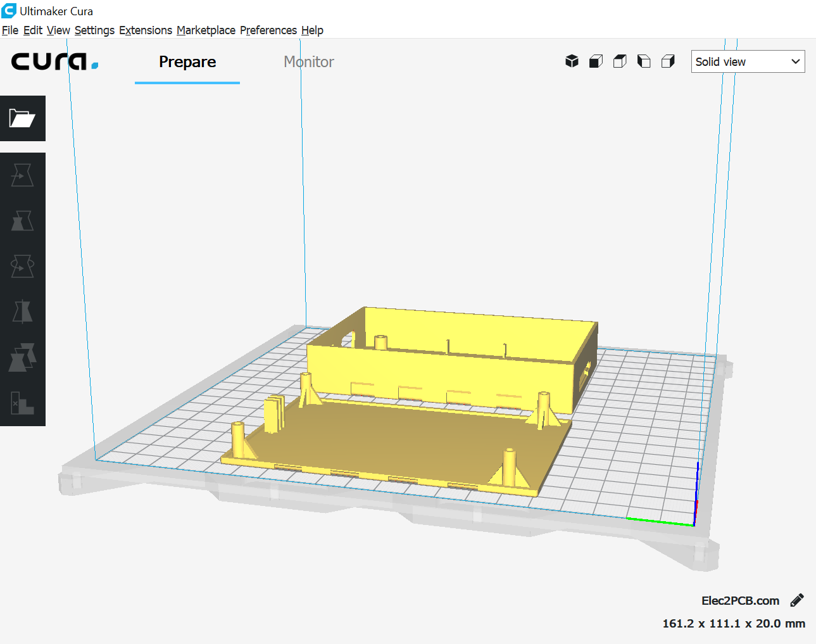Screen dimensions: 816x644
Task: Switch to the Monitor tab
Action: coord(308,62)
